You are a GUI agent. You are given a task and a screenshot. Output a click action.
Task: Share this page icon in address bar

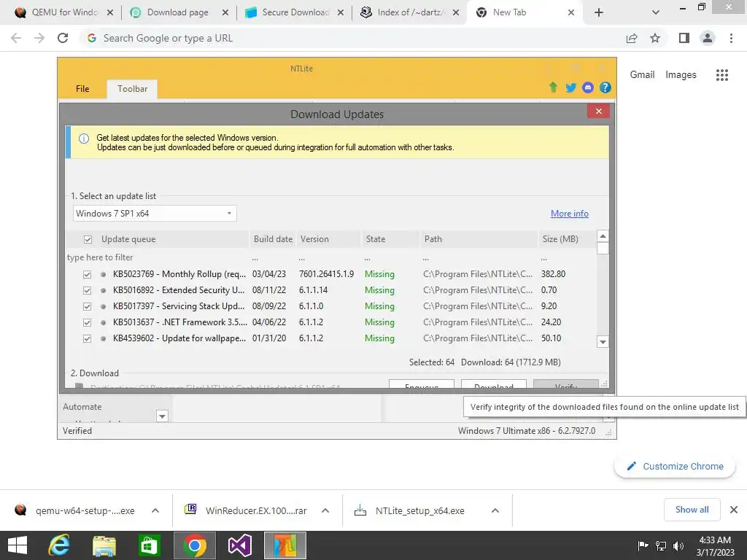click(x=632, y=38)
